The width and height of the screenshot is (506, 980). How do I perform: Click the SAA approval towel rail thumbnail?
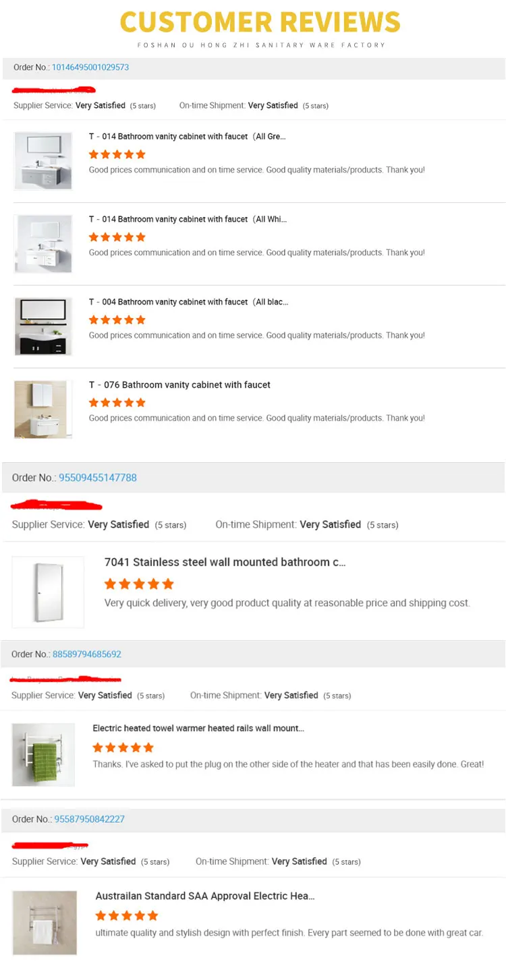45,923
